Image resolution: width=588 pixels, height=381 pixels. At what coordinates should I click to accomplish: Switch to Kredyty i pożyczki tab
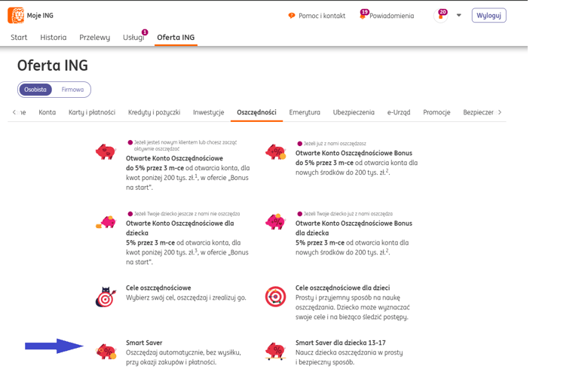click(154, 112)
